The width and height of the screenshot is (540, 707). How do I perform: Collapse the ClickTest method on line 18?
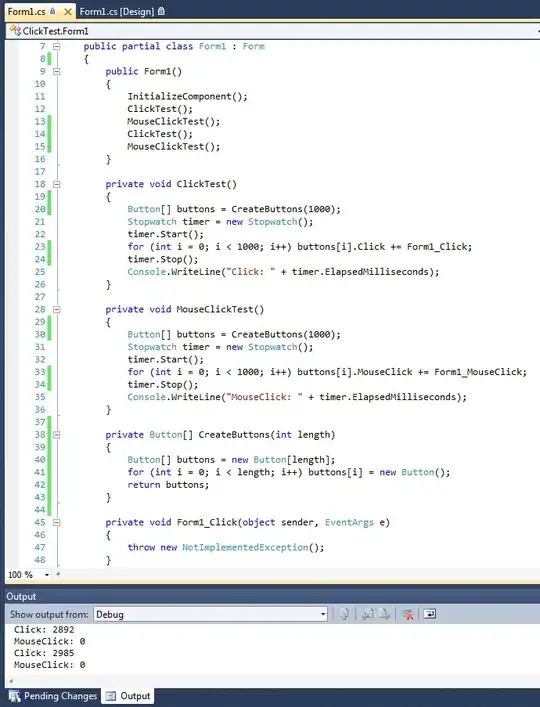coord(57,184)
